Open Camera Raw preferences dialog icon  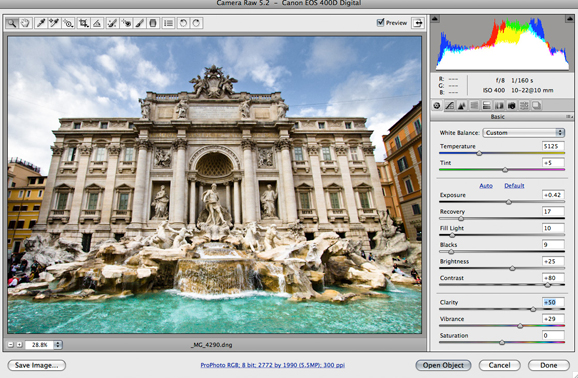[x=168, y=23]
